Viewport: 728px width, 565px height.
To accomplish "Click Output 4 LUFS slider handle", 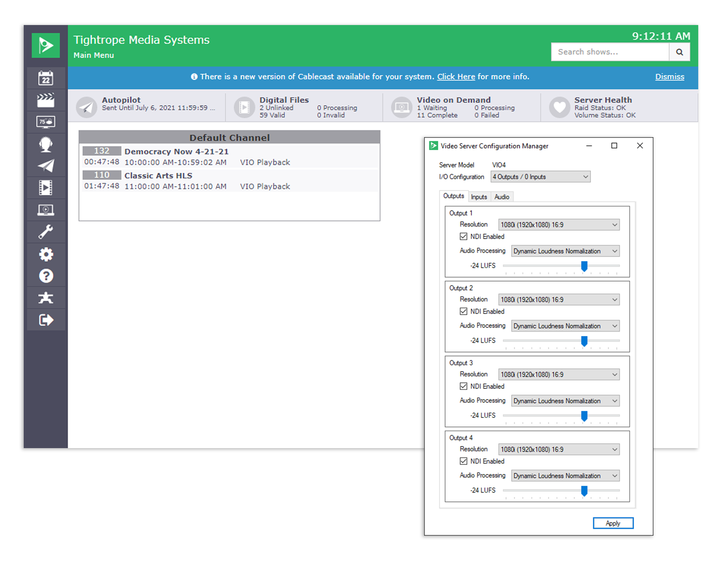I will pyautogui.click(x=584, y=491).
